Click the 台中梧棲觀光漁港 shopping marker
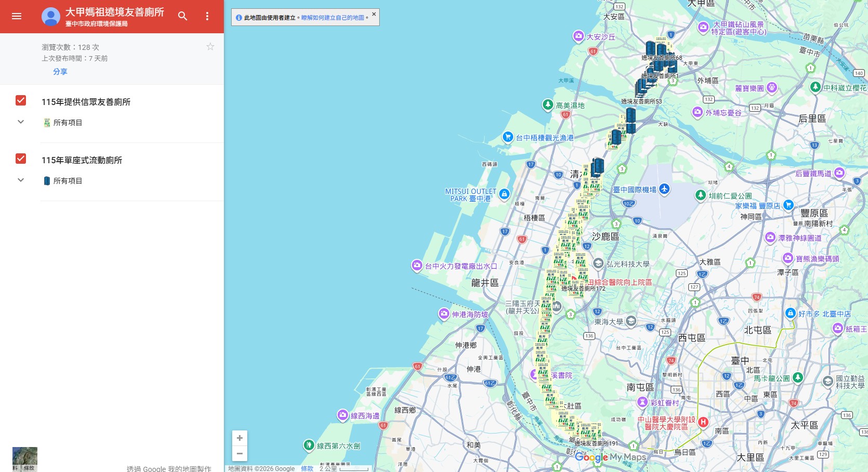 click(x=508, y=137)
